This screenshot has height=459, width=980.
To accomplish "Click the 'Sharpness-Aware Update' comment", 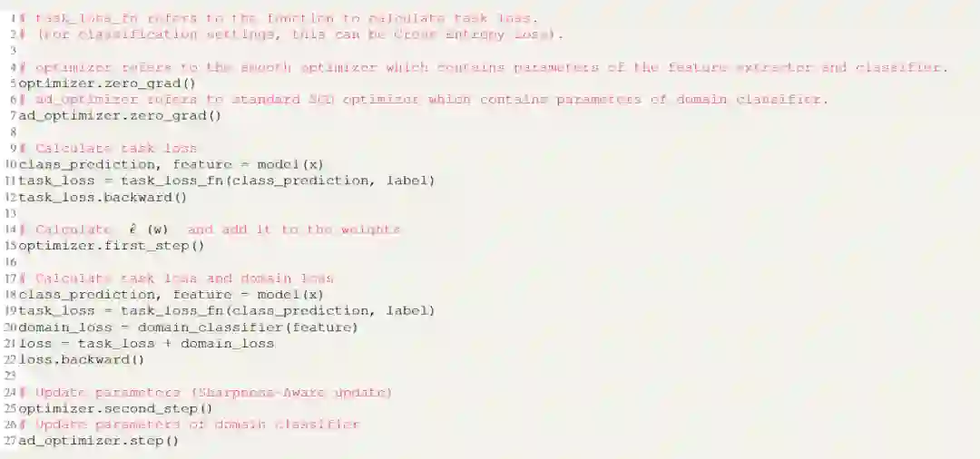I will [x=291, y=393].
